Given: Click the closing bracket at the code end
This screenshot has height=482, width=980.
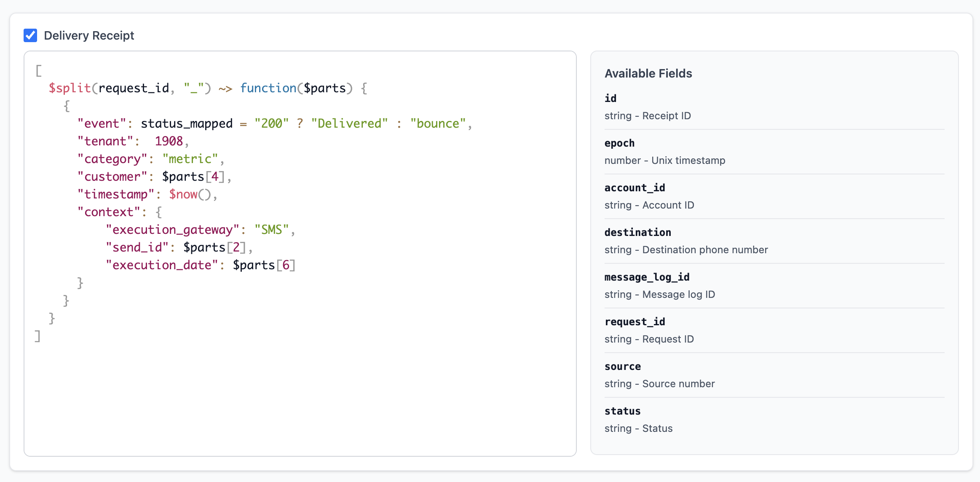Looking at the screenshot, I should (37, 336).
